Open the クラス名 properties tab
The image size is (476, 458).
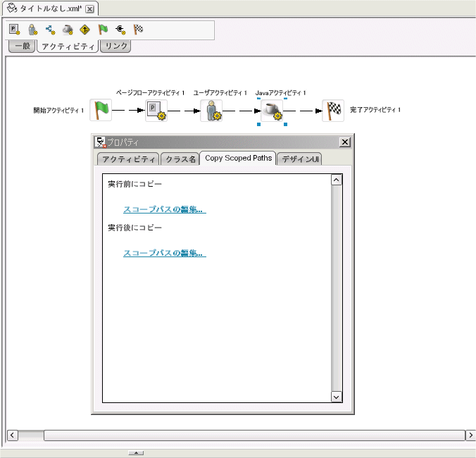coord(180,159)
